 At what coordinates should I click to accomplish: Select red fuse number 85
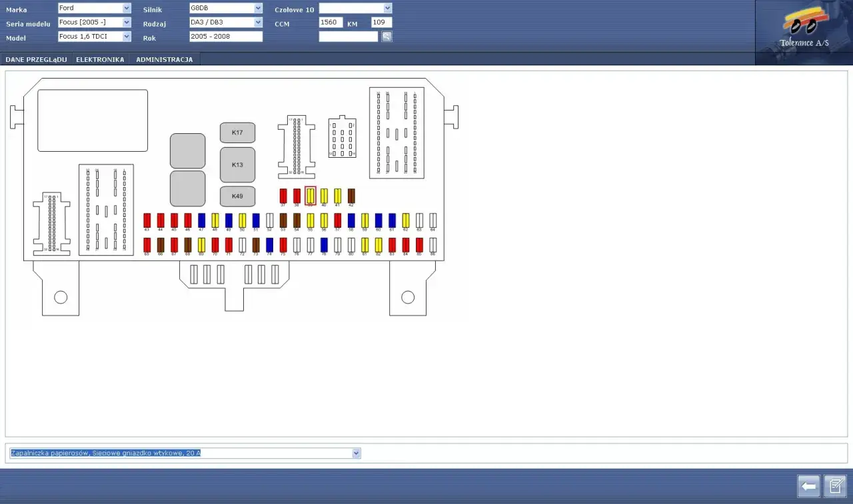point(419,245)
